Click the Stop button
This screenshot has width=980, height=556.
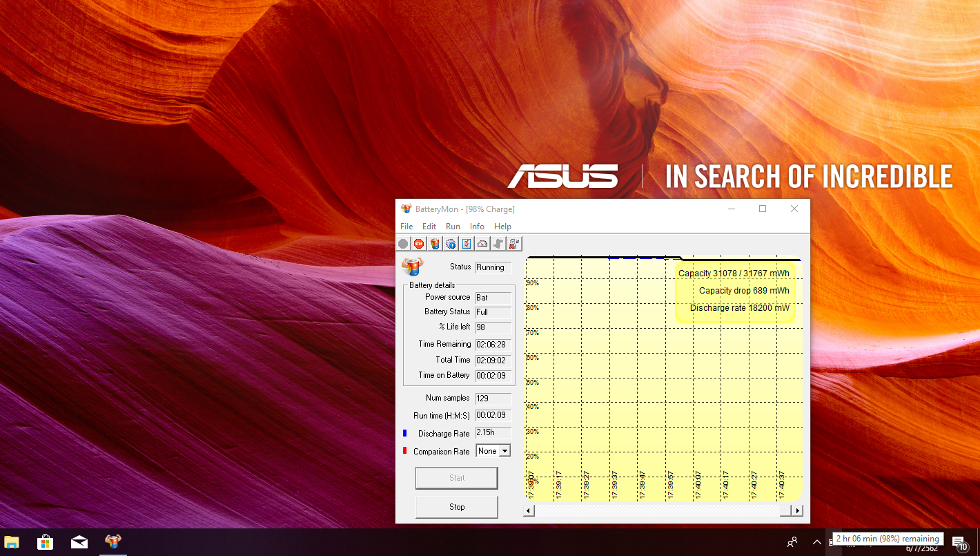tap(457, 507)
